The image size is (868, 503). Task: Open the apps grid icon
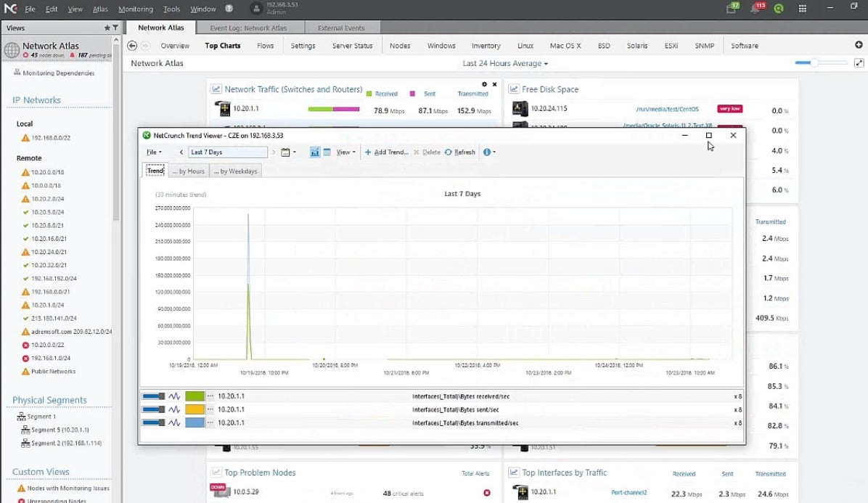point(802,8)
